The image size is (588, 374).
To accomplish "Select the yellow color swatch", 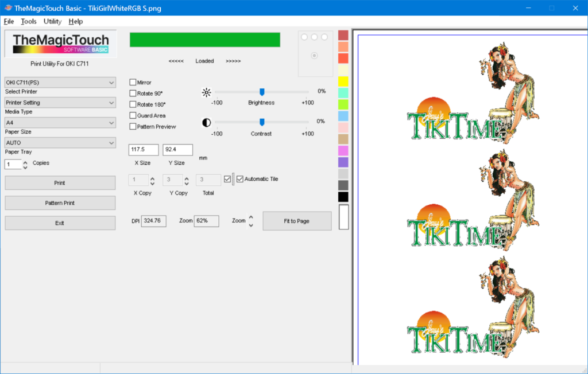I will (x=343, y=81).
